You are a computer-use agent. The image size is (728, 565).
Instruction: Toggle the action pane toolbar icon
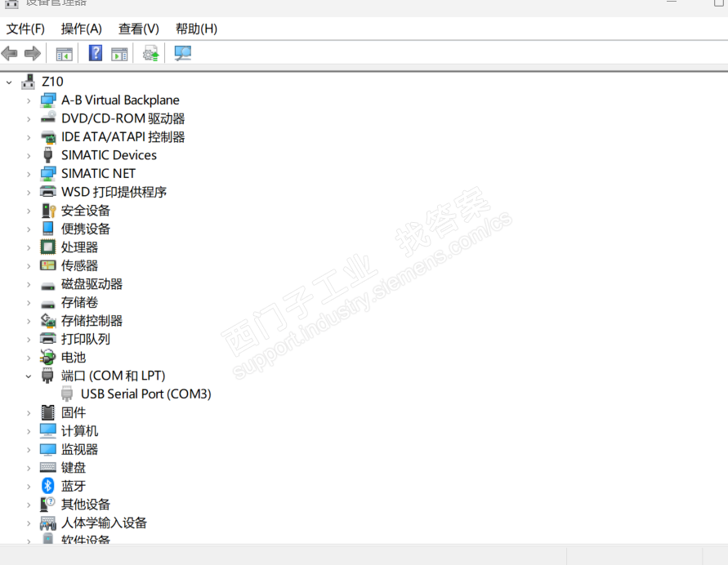point(119,54)
